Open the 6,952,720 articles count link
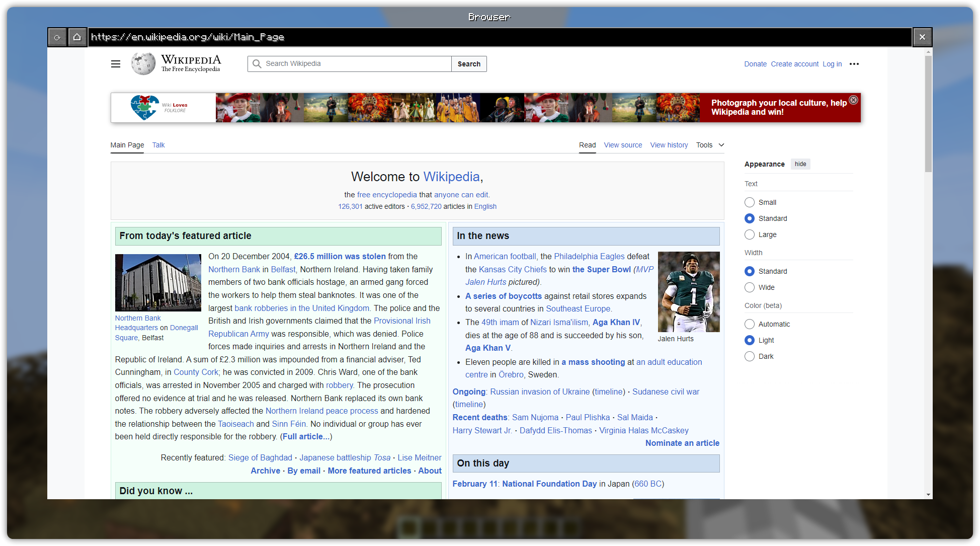The height and width of the screenshot is (546, 980). [426, 207]
